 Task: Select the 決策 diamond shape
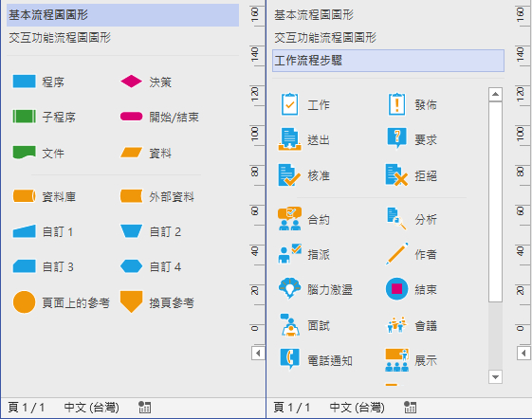pos(131,82)
